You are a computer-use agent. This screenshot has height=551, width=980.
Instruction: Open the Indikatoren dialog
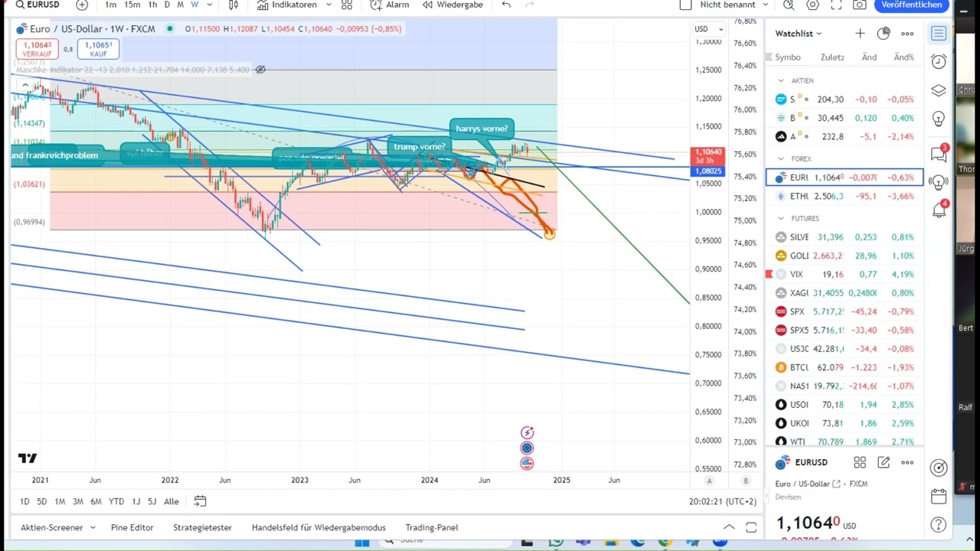tap(286, 5)
